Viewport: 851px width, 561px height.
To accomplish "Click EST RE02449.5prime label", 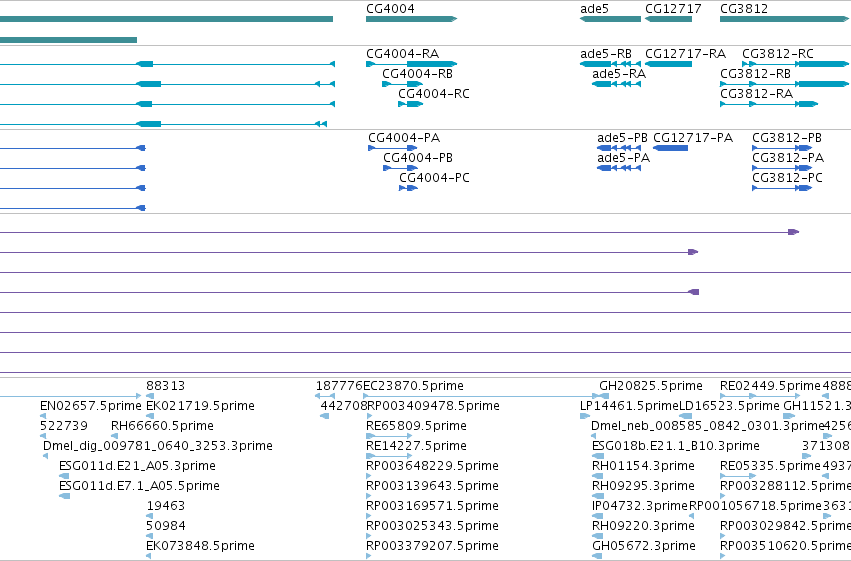I will 770,386.
